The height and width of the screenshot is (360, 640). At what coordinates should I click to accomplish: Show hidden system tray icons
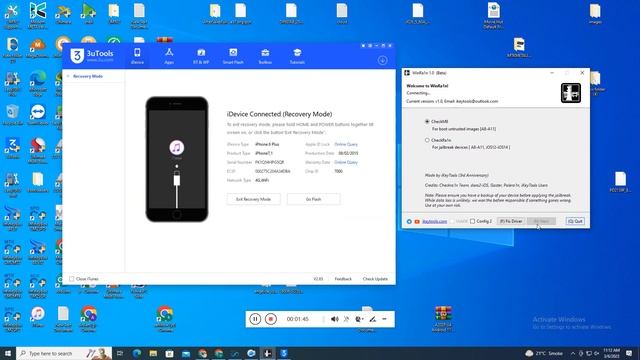click(573, 353)
